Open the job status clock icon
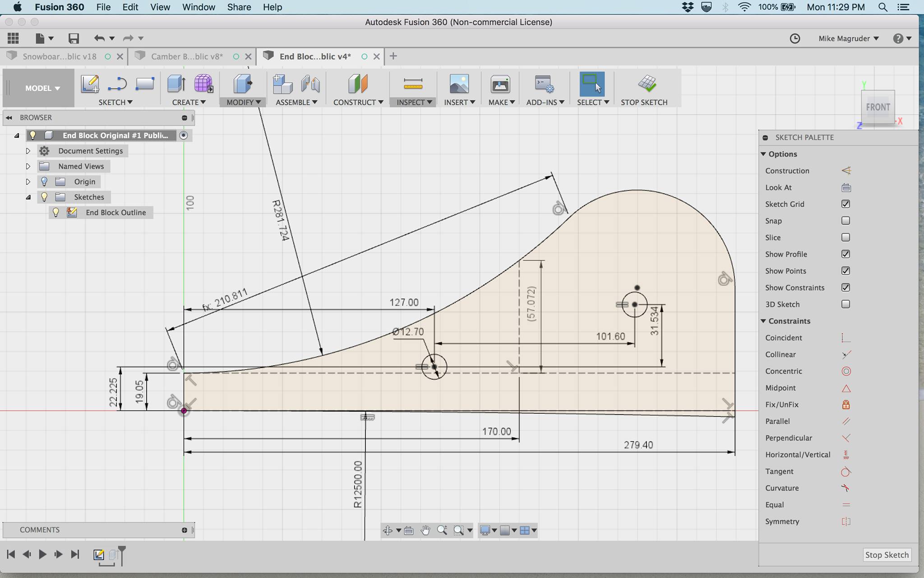The width and height of the screenshot is (924, 578). click(x=795, y=39)
